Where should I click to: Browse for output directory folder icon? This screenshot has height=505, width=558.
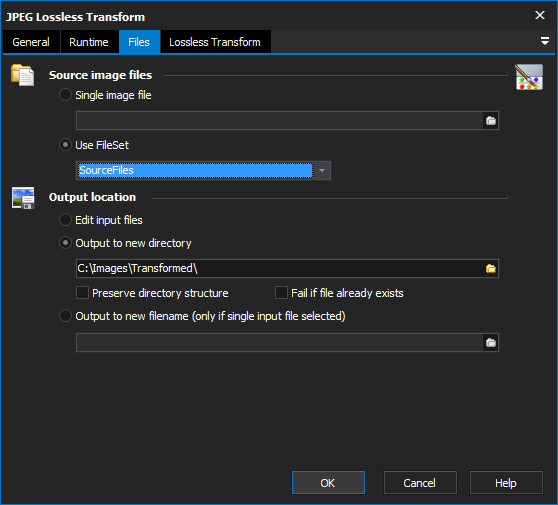(491, 268)
